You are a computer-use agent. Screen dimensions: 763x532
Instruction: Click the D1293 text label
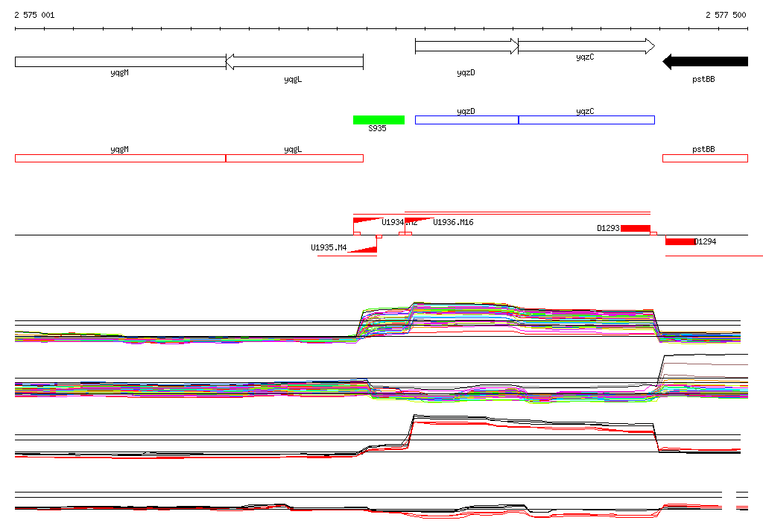[x=608, y=228]
